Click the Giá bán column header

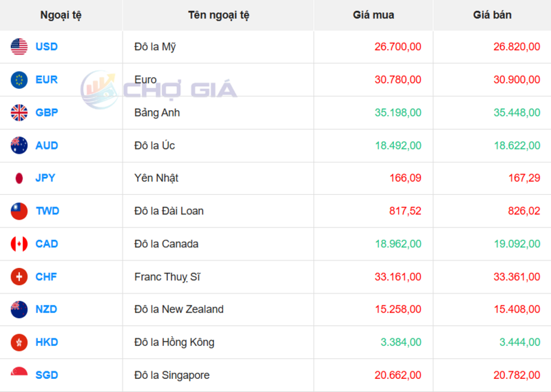click(492, 15)
